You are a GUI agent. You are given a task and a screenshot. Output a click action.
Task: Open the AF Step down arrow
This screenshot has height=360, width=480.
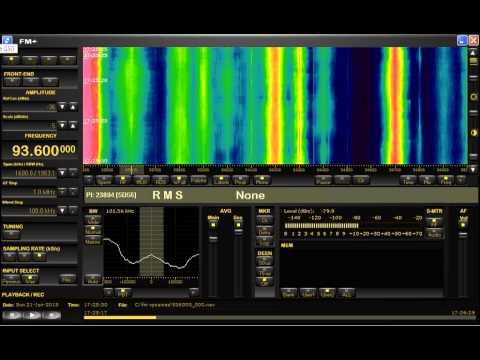(x=62, y=192)
